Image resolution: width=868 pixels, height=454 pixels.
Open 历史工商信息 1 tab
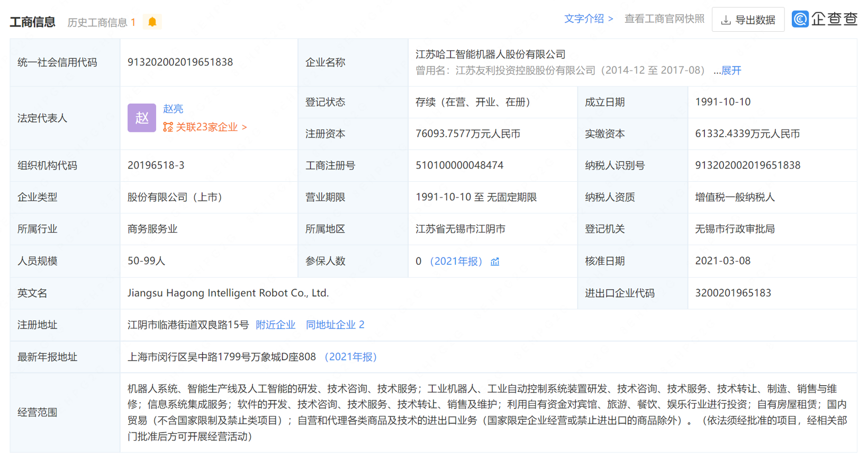point(102,22)
